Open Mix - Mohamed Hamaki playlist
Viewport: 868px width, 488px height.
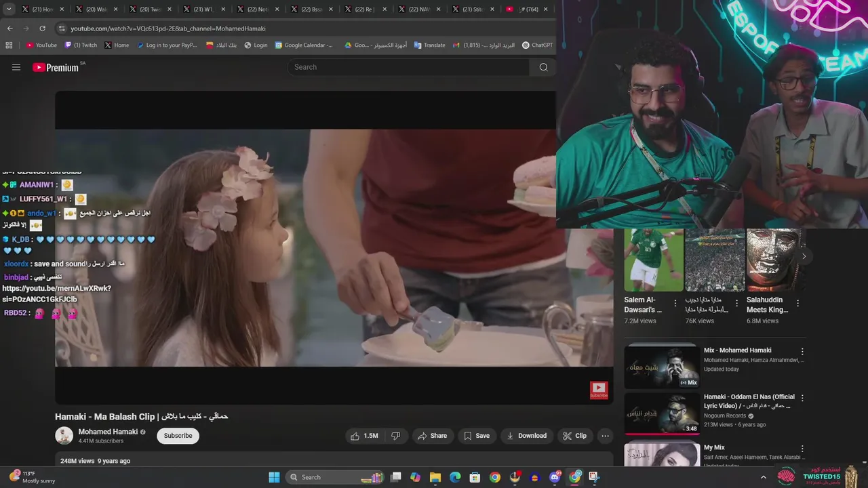(x=662, y=366)
